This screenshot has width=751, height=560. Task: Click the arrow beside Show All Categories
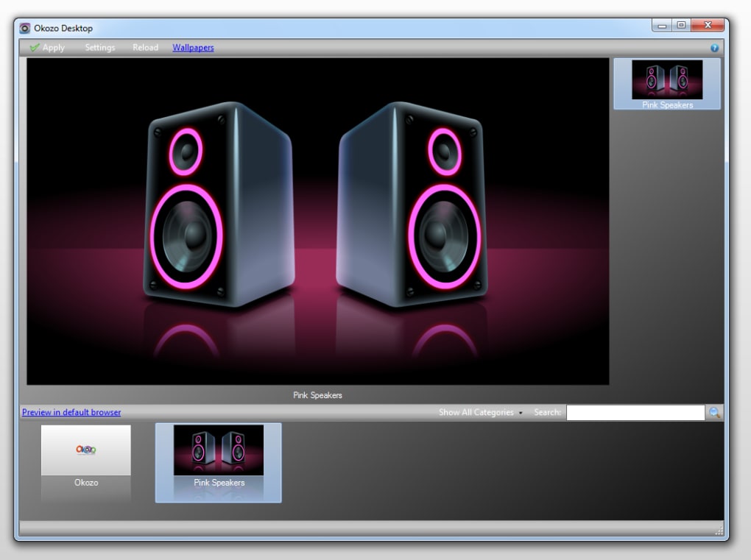[x=521, y=413]
